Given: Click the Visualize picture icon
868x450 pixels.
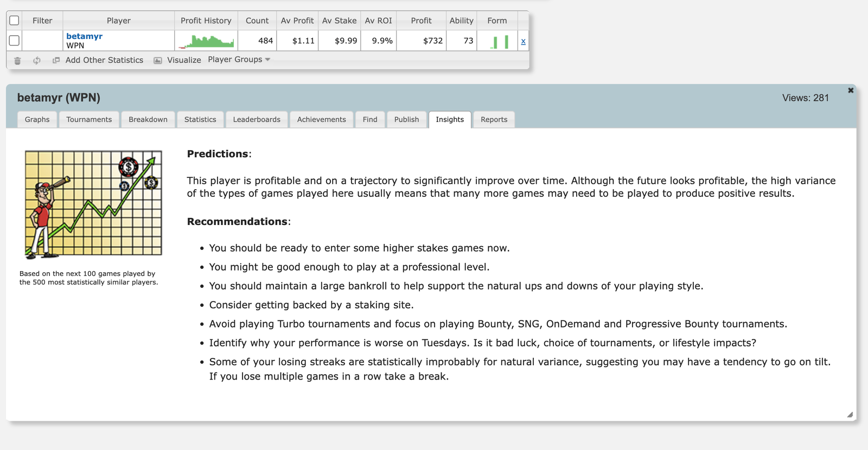Looking at the screenshot, I should (x=158, y=60).
